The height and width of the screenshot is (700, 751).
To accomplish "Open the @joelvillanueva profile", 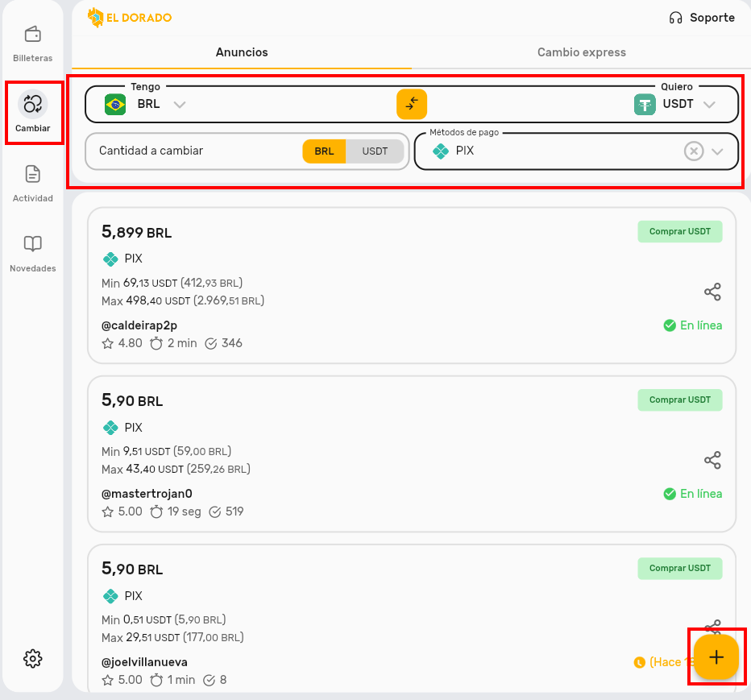I will 144,662.
